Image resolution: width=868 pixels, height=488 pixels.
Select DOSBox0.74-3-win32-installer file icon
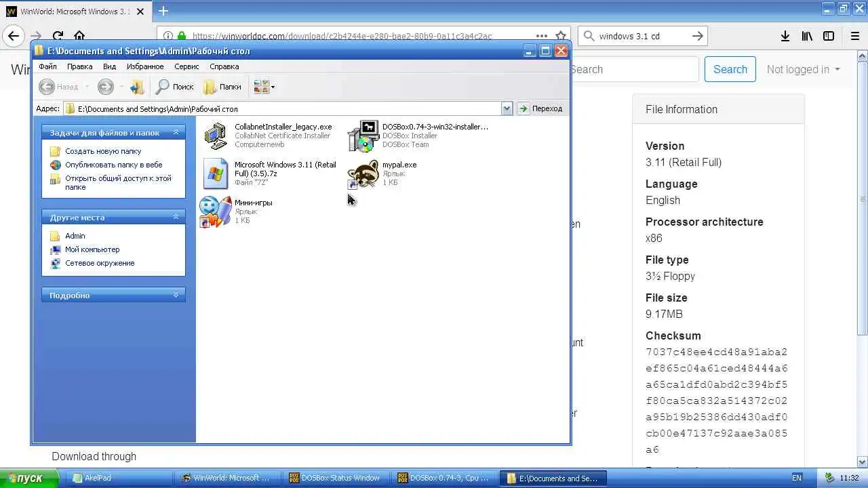click(363, 136)
